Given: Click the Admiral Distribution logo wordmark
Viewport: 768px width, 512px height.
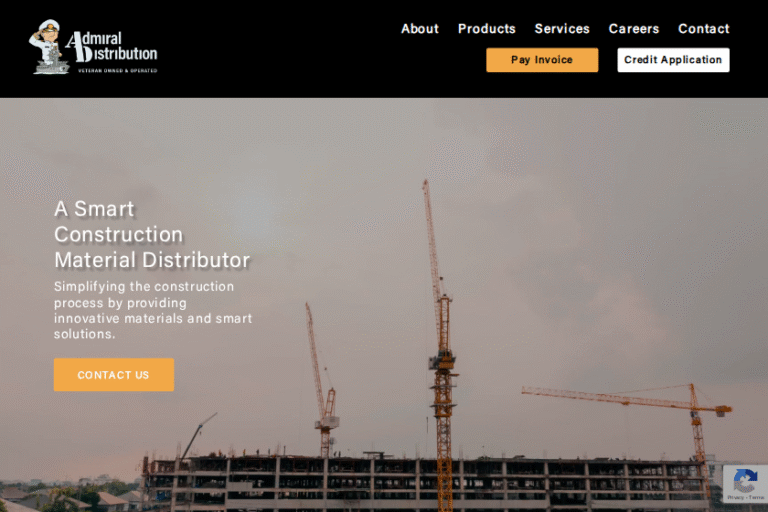Looking at the screenshot, I should tap(112, 47).
